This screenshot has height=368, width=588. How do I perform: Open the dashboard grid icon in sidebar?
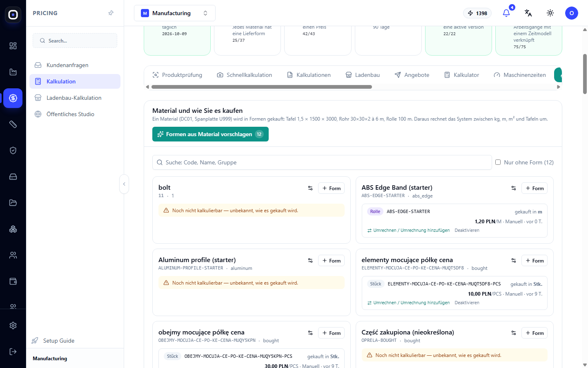click(13, 46)
